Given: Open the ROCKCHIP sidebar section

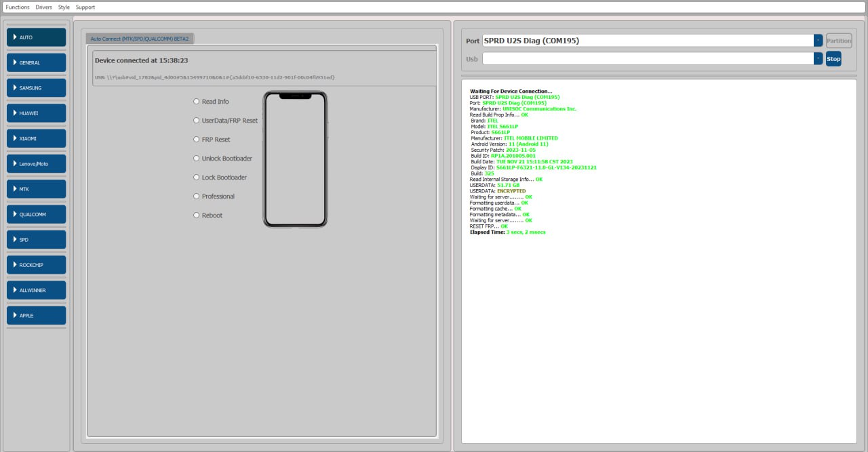Looking at the screenshot, I should 37,265.
